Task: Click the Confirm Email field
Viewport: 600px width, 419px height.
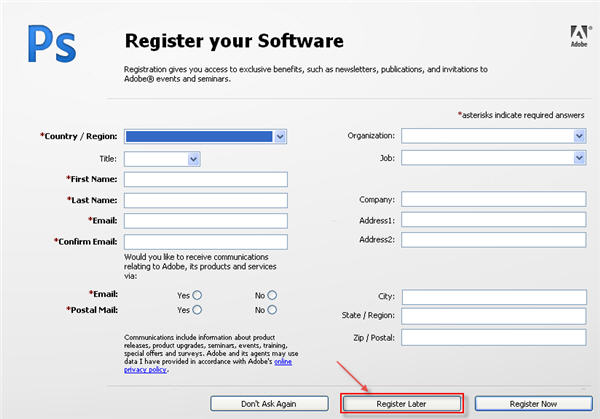Action: pos(206,242)
